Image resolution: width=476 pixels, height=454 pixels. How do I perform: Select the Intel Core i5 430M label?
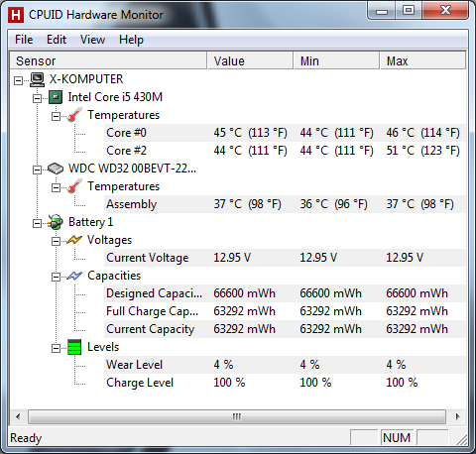(115, 97)
